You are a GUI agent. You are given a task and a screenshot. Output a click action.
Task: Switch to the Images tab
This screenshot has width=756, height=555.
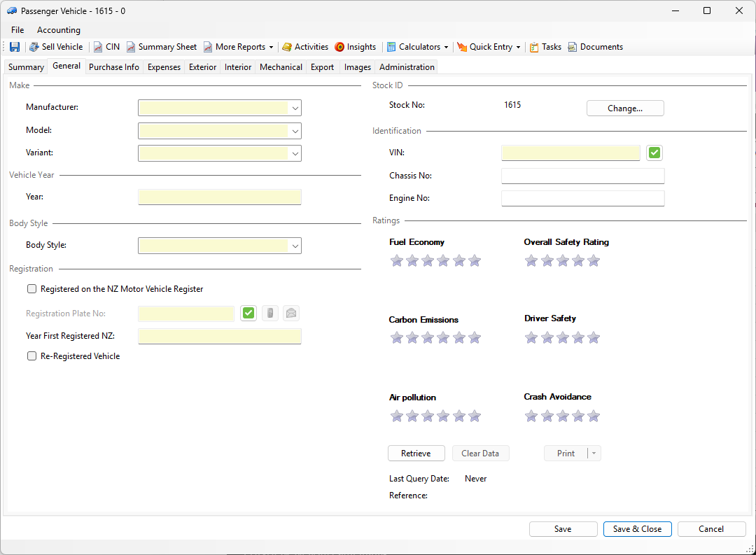(357, 67)
